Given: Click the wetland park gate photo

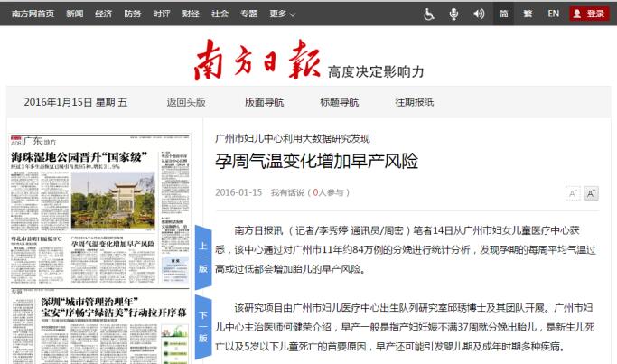Looking at the screenshot, I should [113, 200].
